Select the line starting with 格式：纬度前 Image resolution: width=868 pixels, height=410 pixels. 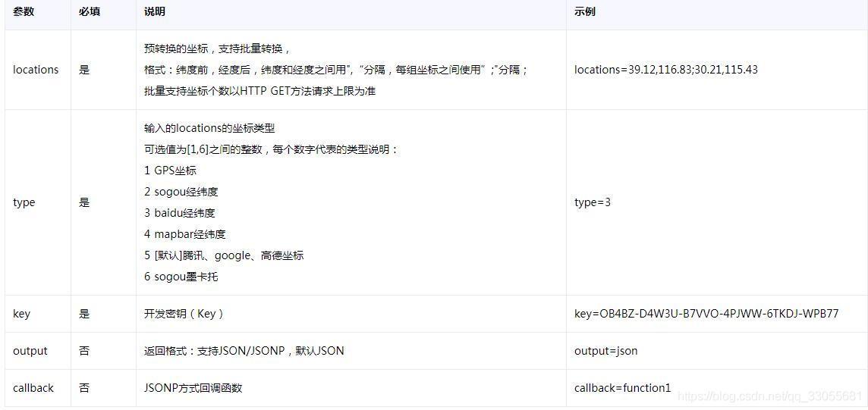click(336, 70)
